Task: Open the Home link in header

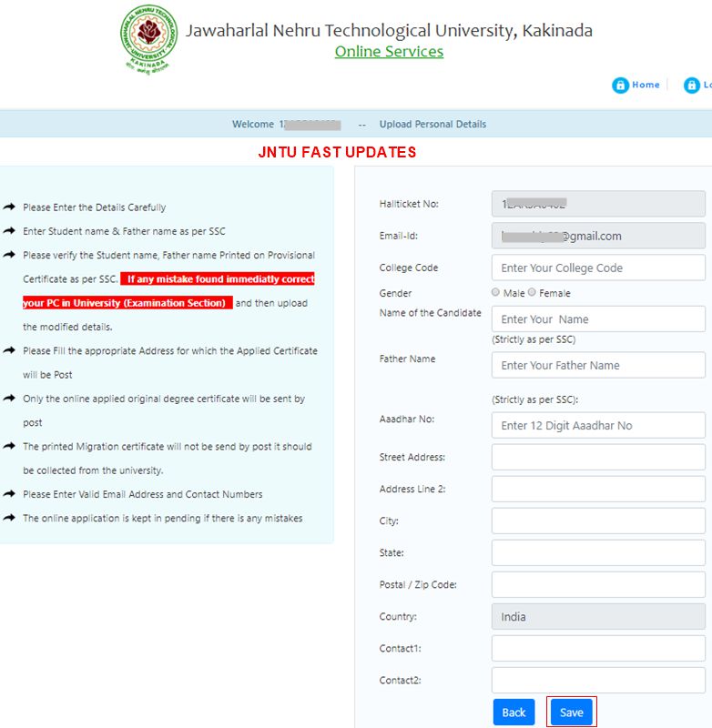Action: (x=646, y=85)
